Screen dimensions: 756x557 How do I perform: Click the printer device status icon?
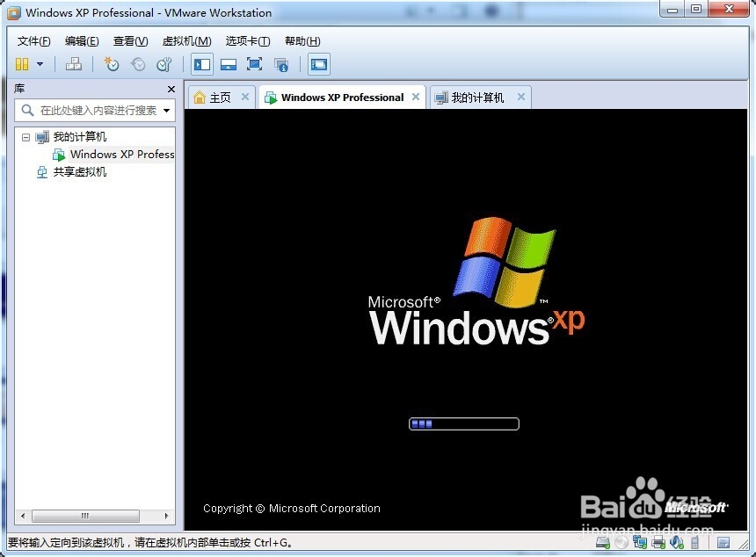click(659, 542)
